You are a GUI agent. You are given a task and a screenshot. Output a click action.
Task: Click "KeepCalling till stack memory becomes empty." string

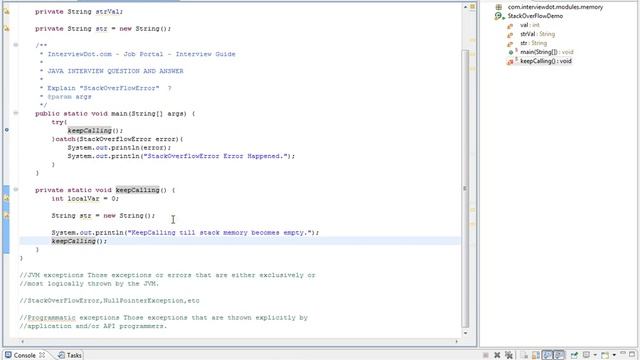click(x=219, y=233)
